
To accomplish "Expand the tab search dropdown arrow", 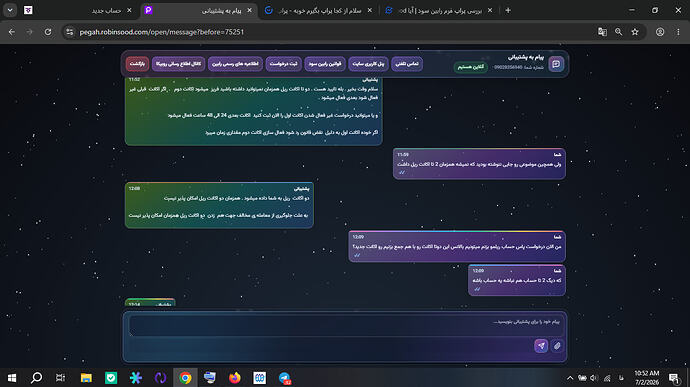I will tap(10, 10).
